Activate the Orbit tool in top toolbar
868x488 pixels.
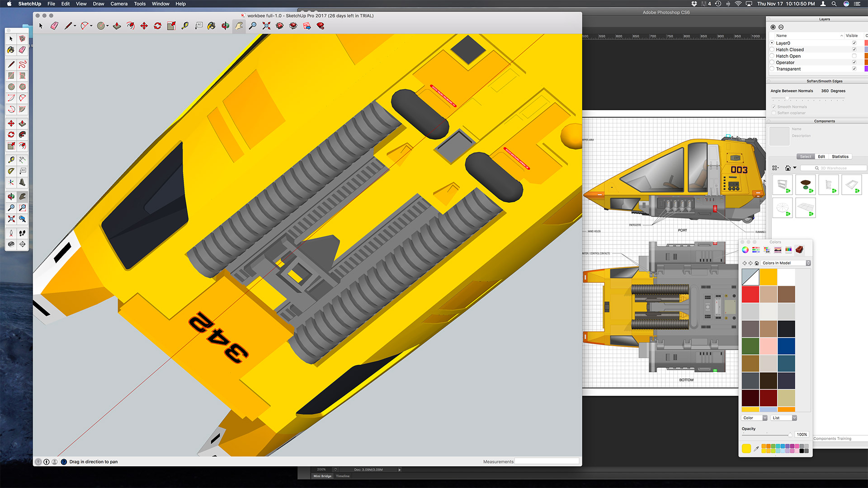point(225,26)
